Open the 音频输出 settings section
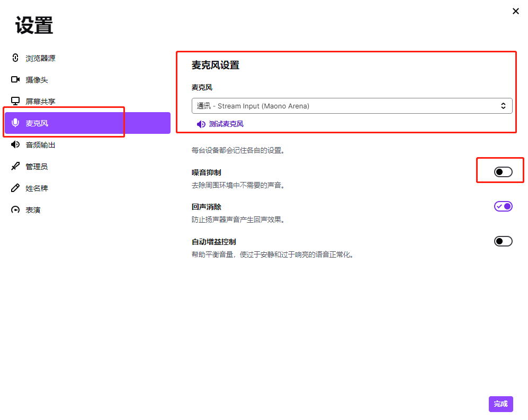This screenshot has width=528, height=420. click(41, 144)
